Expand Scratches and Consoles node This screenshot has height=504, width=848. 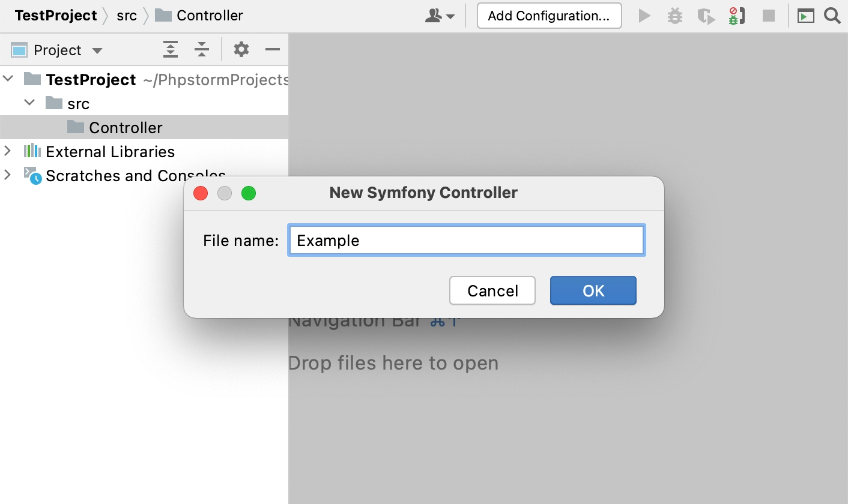(x=7, y=175)
